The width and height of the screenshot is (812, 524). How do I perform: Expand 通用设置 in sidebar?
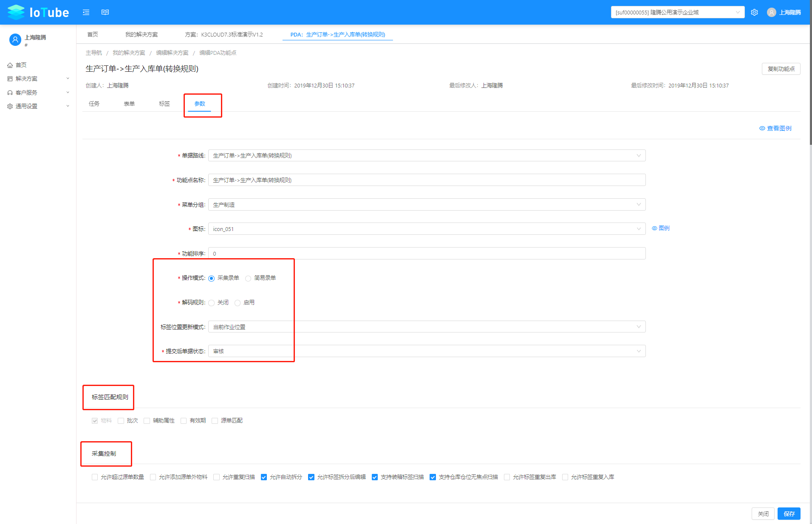[x=68, y=106]
